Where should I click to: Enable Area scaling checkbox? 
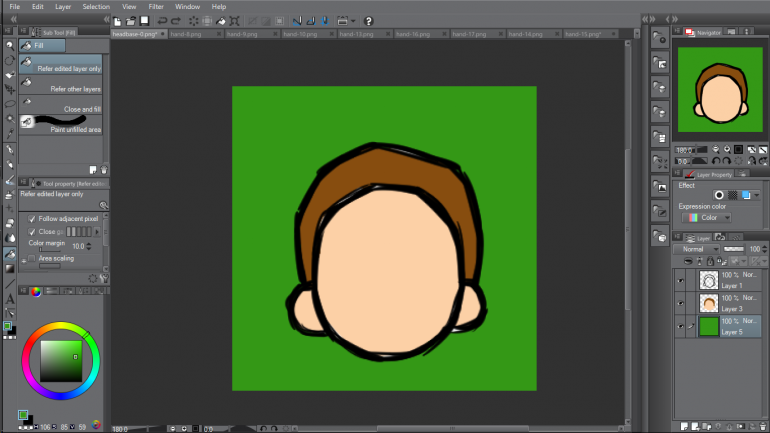(32, 258)
